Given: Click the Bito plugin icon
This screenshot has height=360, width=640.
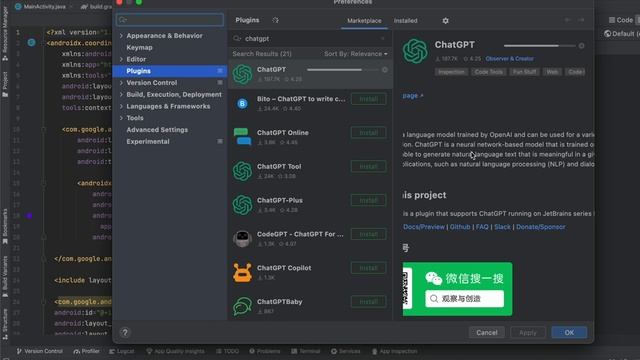Looking at the screenshot, I should coord(242,104).
